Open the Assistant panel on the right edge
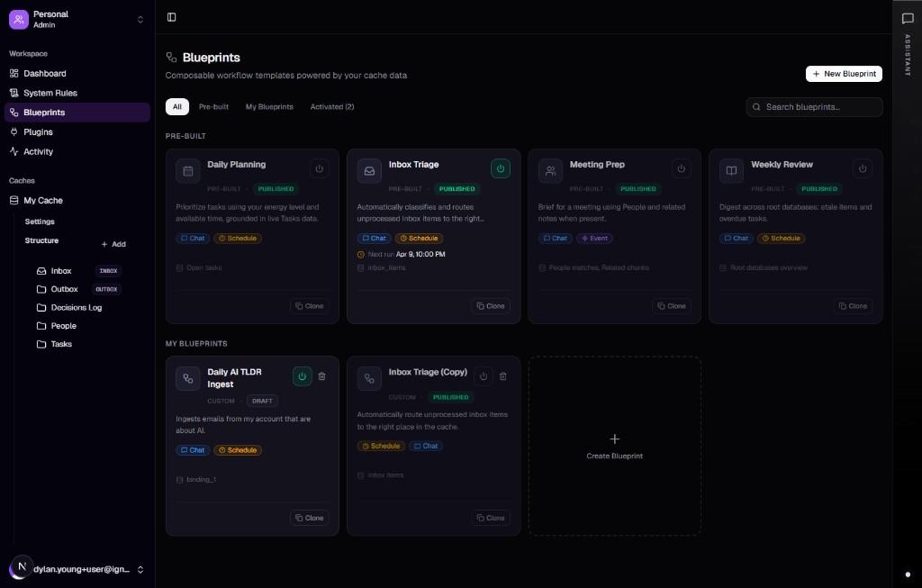 pos(907,18)
